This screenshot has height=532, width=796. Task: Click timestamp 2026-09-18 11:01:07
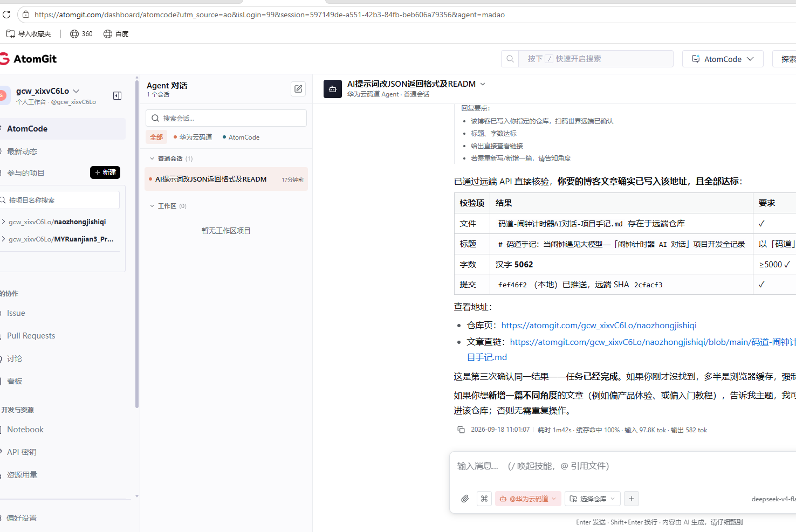(500, 430)
